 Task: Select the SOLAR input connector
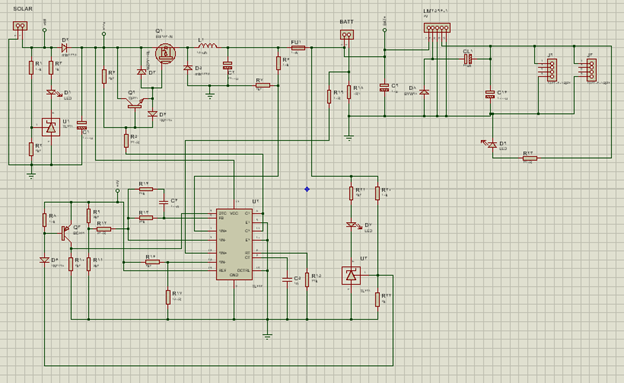point(20,26)
